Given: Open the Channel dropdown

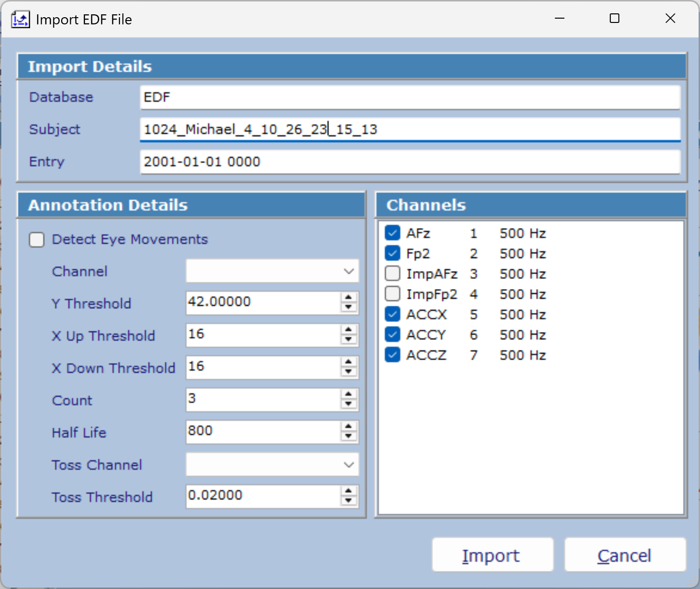Looking at the screenshot, I should pyautogui.click(x=272, y=271).
